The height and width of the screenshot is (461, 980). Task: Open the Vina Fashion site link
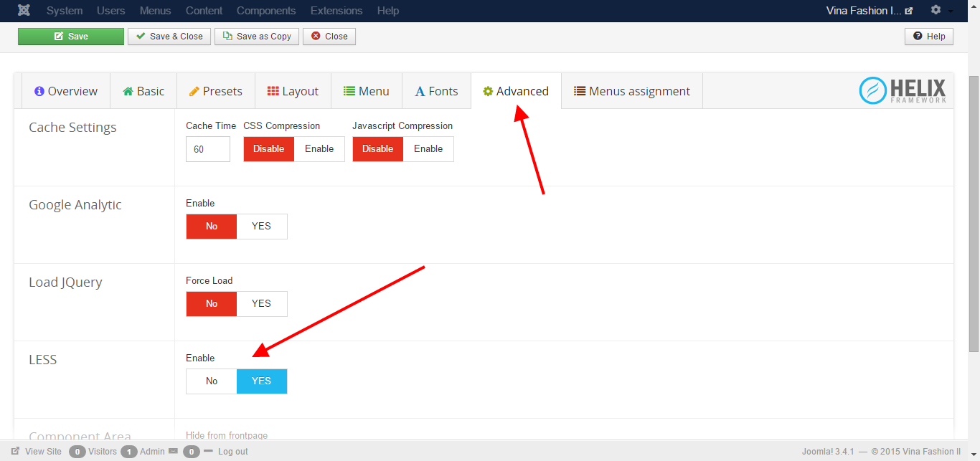pyautogui.click(x=870, y=11)
